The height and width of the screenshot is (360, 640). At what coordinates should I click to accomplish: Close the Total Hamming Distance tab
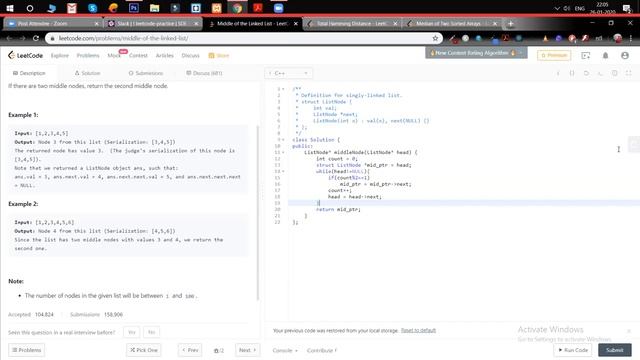(395, 24)
